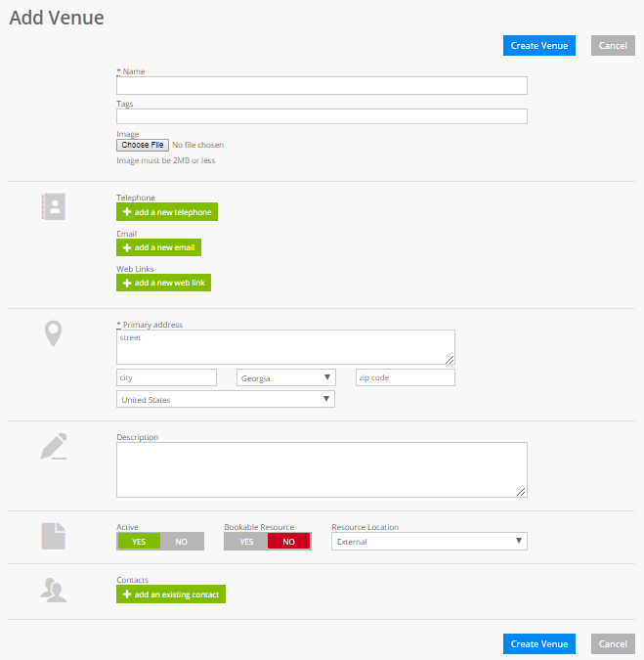Click into the Description text area
Viewport: 644px width, 660px height.
tap(322, 469)
